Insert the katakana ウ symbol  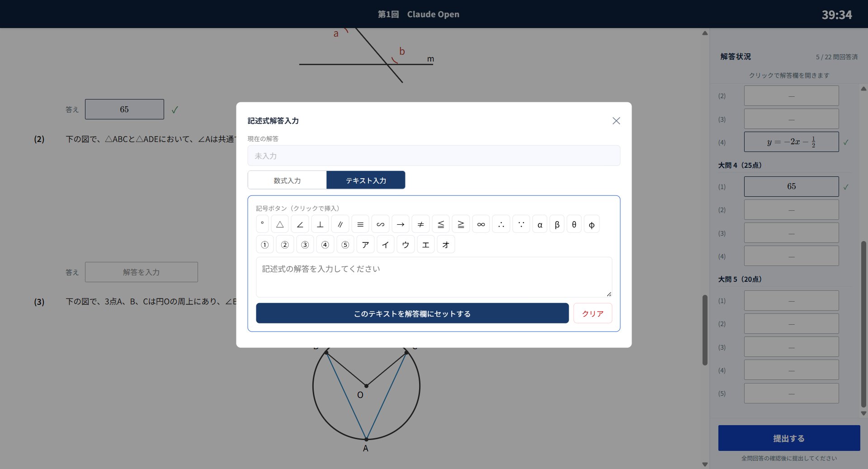click(406, 245)
